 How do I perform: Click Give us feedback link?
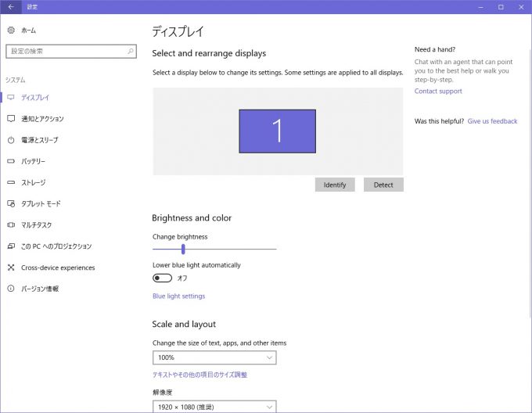[x=492, y=121]
